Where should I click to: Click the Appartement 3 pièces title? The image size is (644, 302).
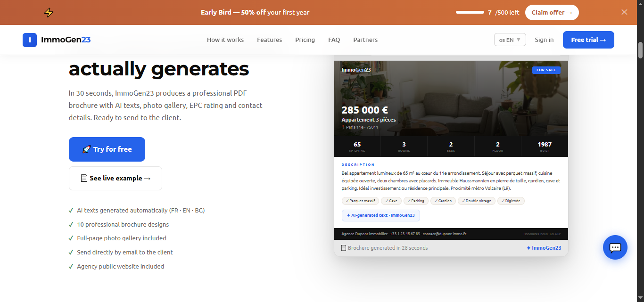pos(369,120)
